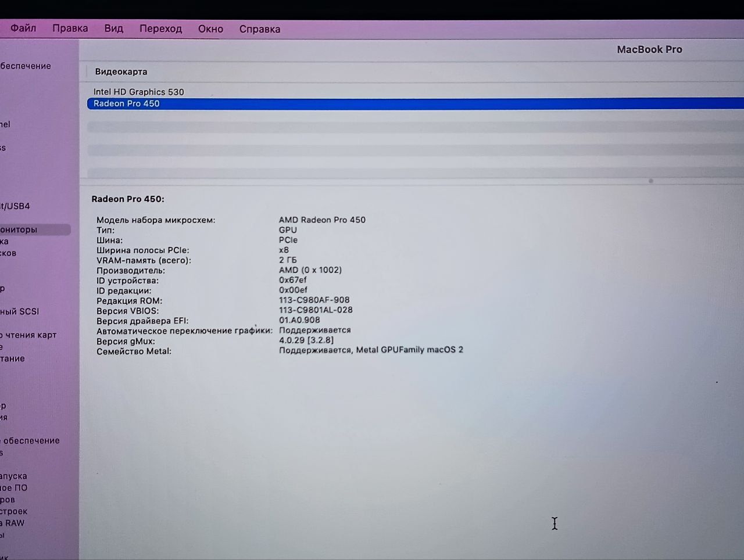Screen dimensions: 744x560
Task: Select the sidebar item ending in ое ПО
Action: pos(14,488)
